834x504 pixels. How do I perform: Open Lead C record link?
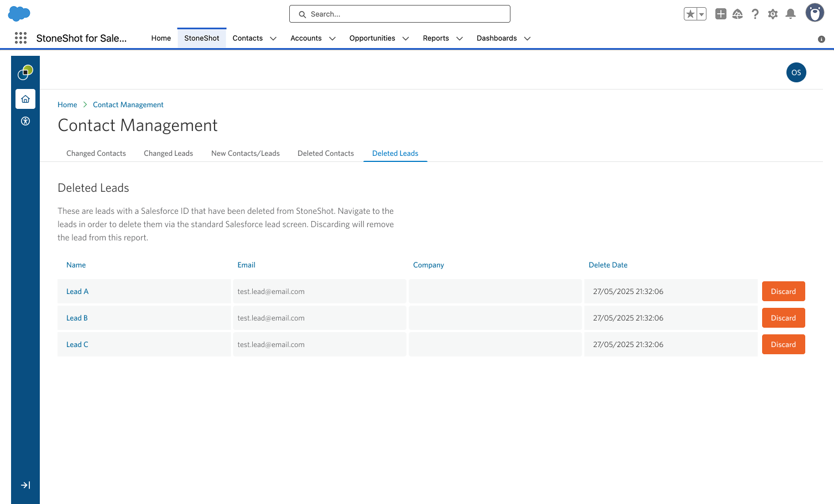[77, 344]
